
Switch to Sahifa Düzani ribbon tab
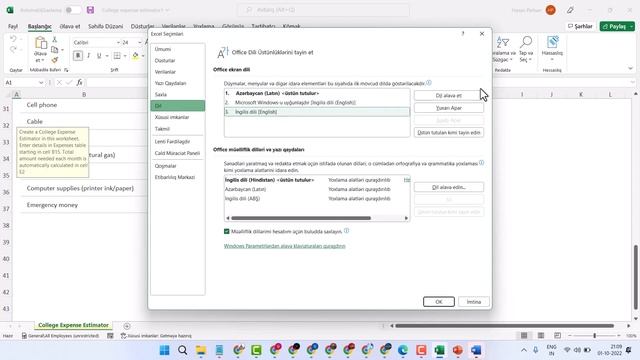pyautogui.click(x=105, y=26)
